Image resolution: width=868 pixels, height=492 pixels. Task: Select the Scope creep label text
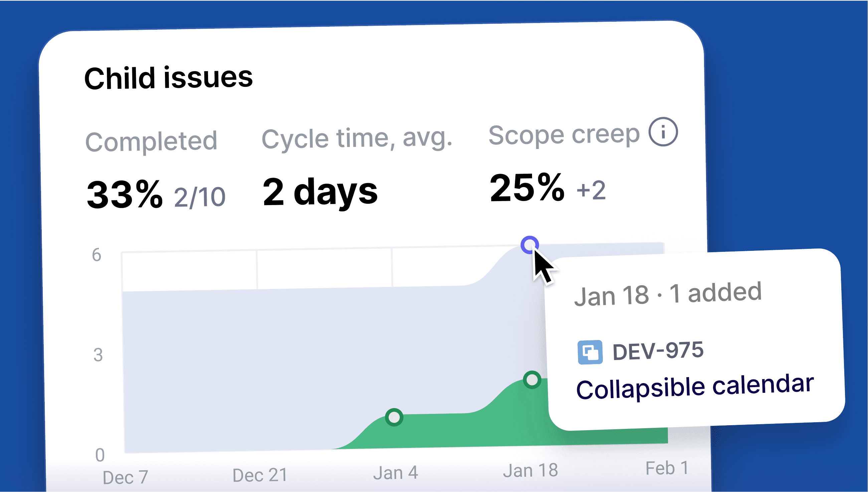tap(563, 135)
